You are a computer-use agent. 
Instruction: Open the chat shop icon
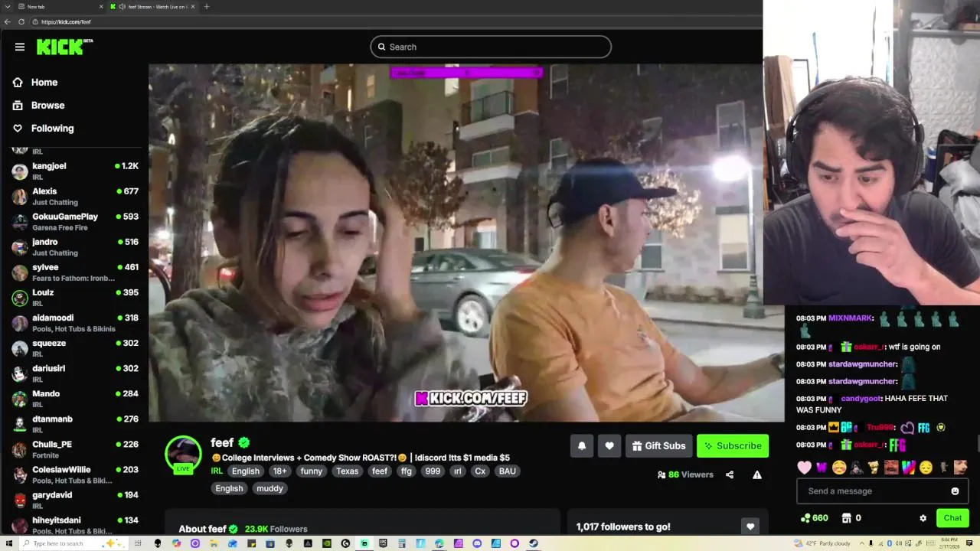pyautogui.click(x=847, y=518)
